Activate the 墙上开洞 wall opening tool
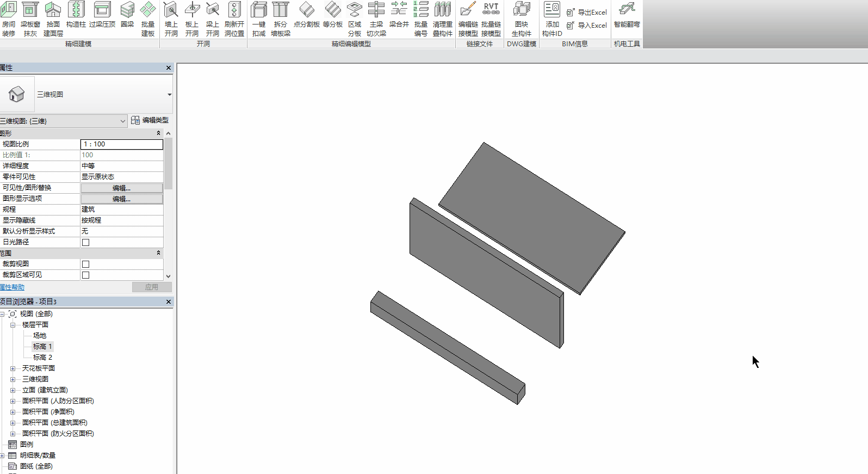 [x=171, y=19]
